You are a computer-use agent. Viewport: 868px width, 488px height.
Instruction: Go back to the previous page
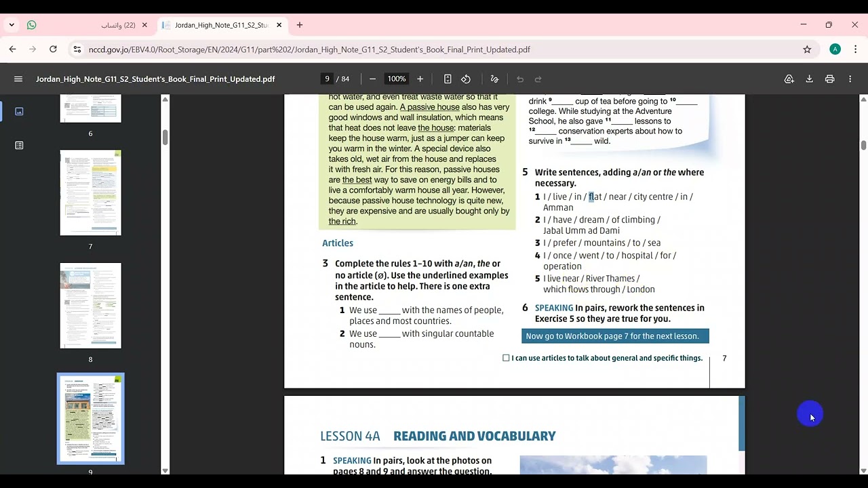click(x=12, y=49)
